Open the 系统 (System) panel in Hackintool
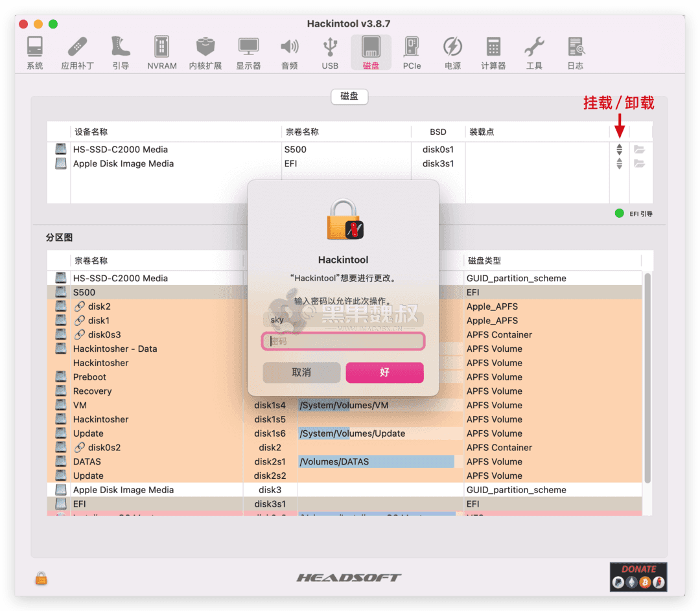700x611 pixels. tap(34, 52)
